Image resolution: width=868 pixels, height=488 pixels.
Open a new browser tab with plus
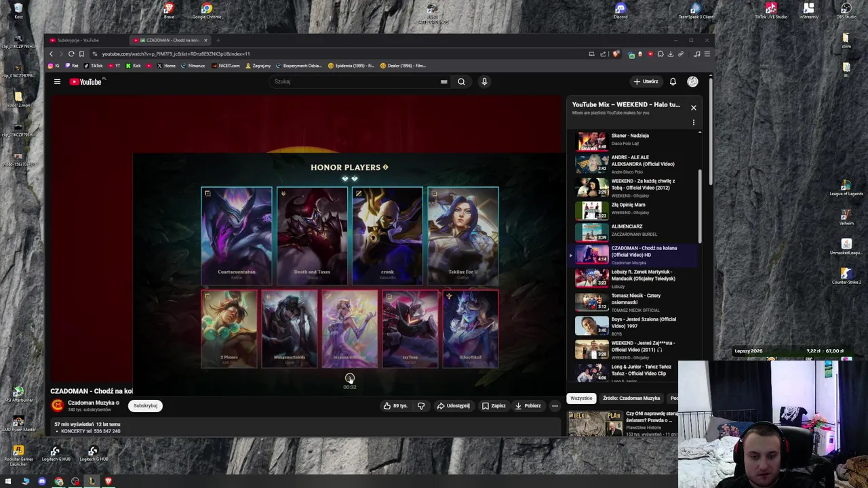pos(218,40)
